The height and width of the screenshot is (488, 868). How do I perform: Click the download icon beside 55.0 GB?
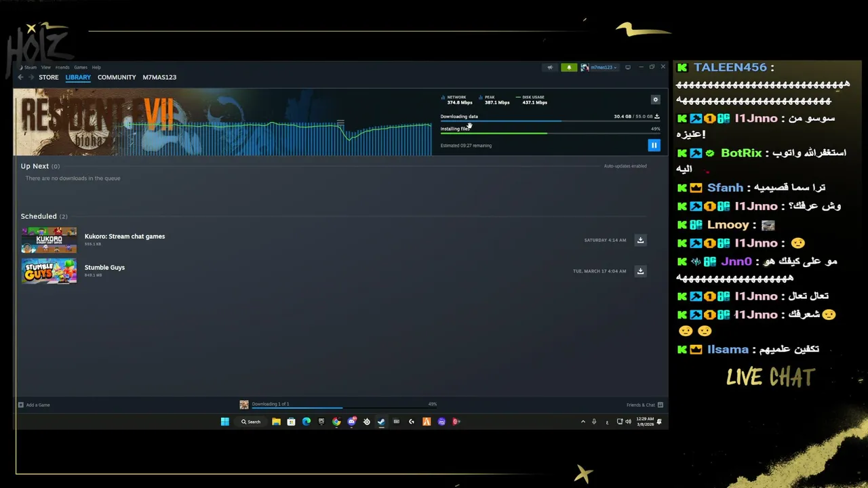pos(656,117)
